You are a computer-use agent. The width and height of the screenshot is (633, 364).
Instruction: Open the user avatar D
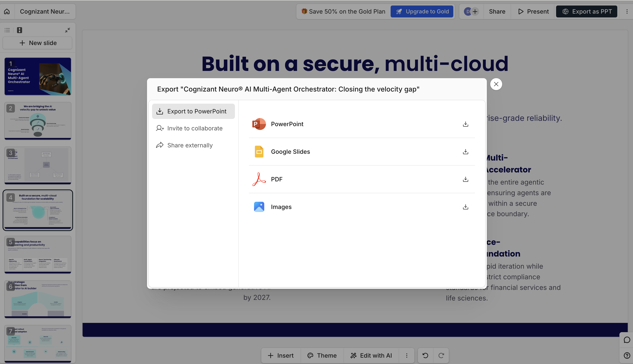pos(468,11)
